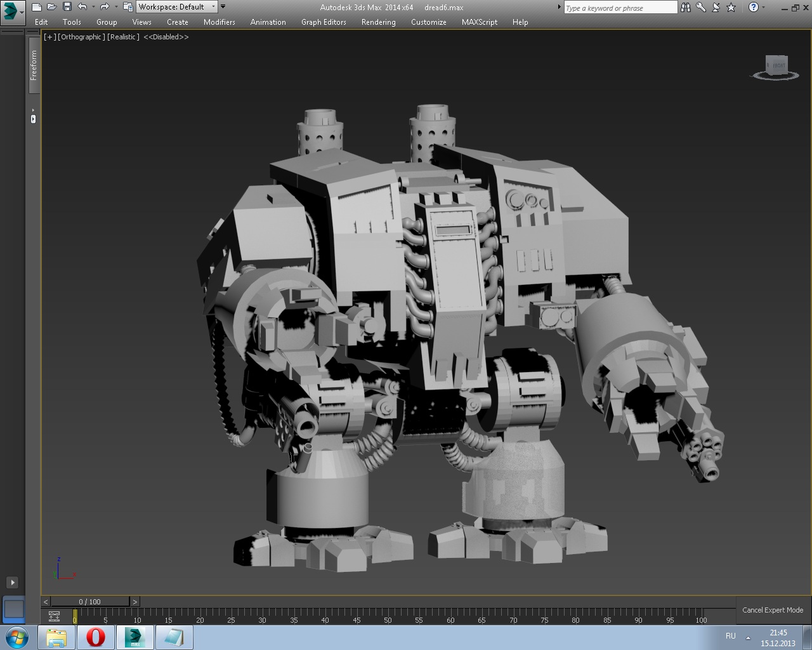Open the undo history dropdown arrow
Screen dimensions: 812x650
coord(93,7)
